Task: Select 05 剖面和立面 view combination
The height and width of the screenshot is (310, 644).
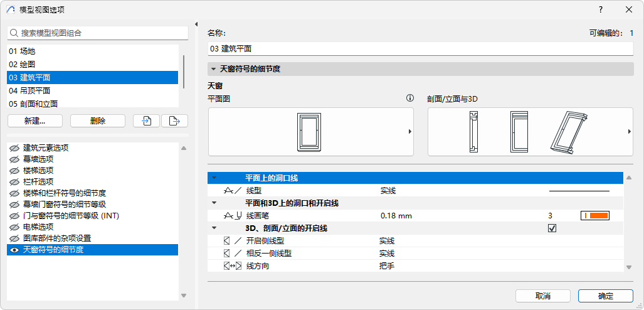Action: 92,103
